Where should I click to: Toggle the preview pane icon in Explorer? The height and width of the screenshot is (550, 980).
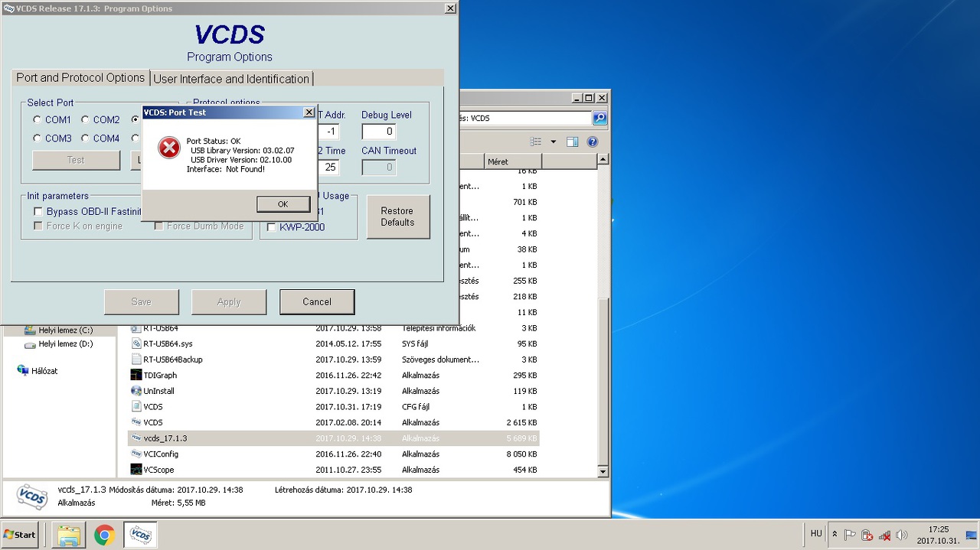(x=572, y=142)
